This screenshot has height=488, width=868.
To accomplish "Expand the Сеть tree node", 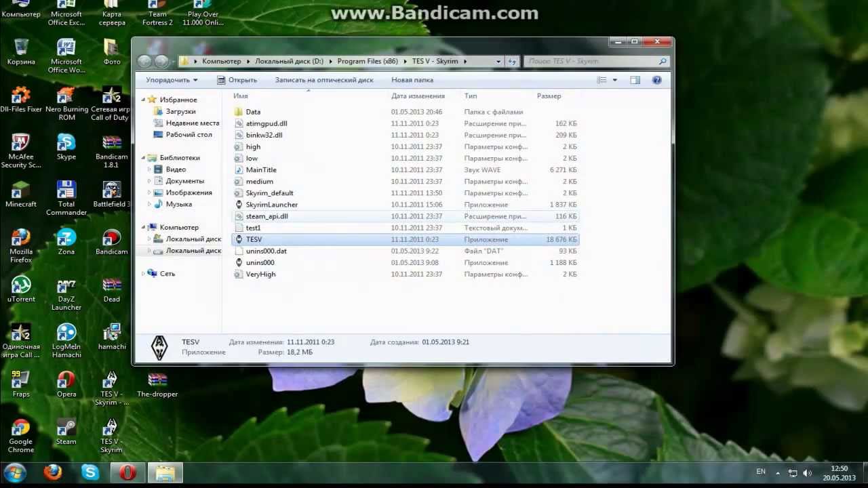I will pos(144,274).
